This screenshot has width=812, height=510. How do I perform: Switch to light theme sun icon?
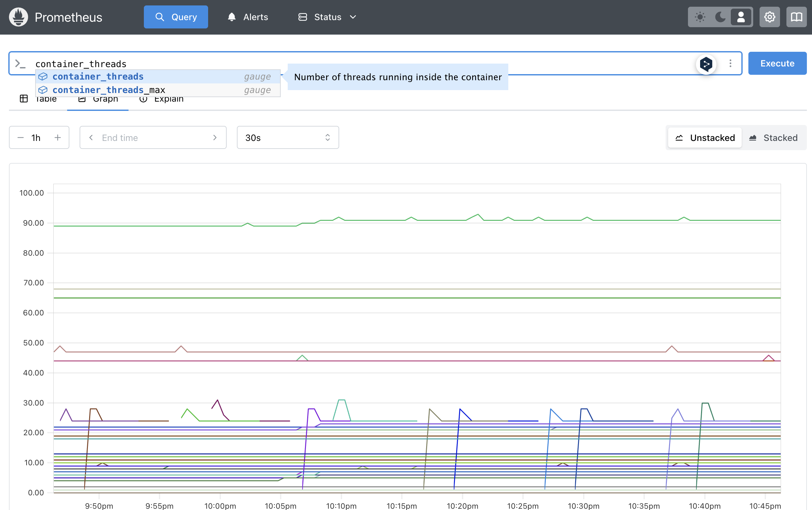[700, 17]
